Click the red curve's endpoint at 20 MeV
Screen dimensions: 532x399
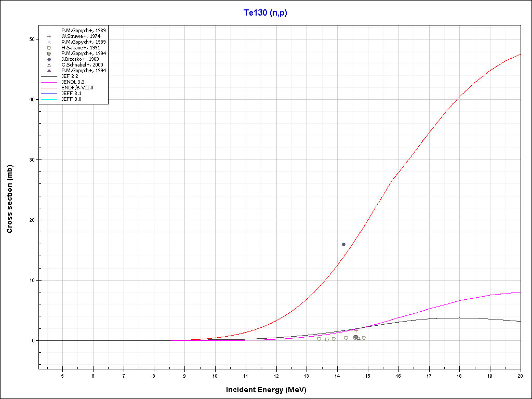(x=520, y=54)
